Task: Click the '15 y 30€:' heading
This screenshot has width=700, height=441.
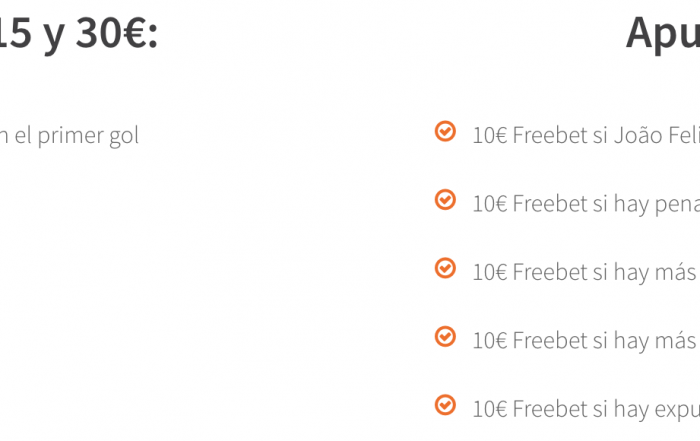Action: pyautogui.click(x=79, y=34)
